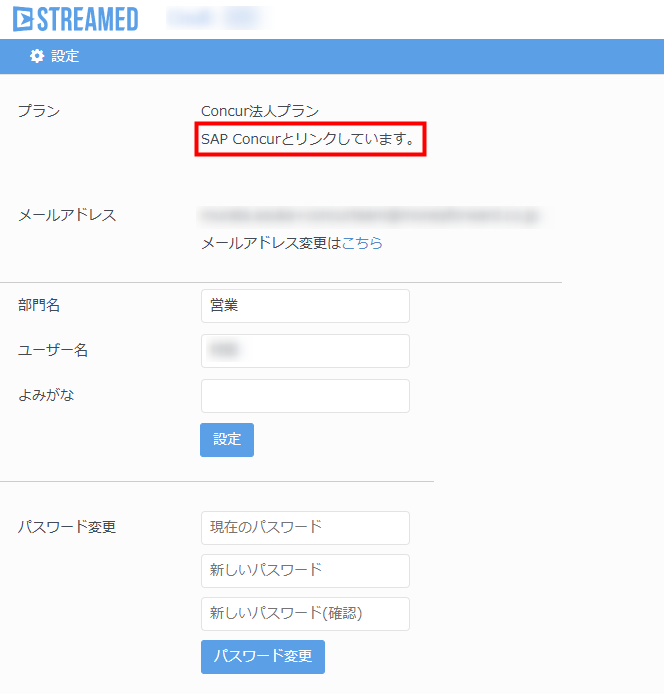Click the Concur法人プラン plan text
664x694 pixels.
(260, 111)
